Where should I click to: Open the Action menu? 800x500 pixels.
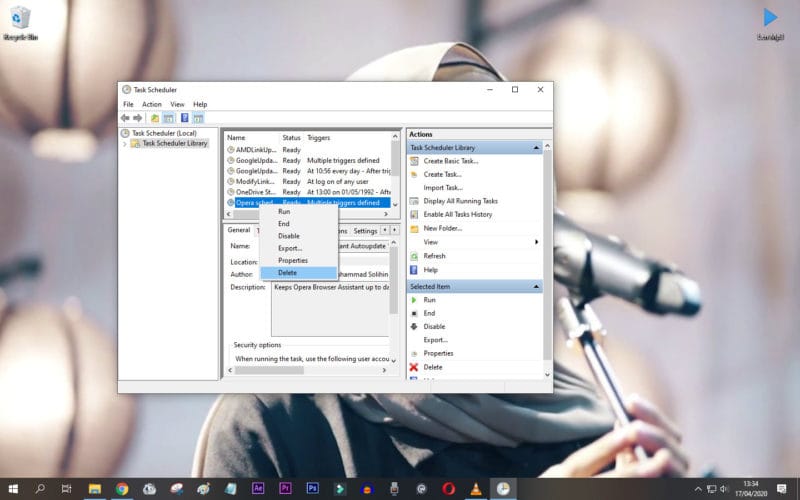152,104
